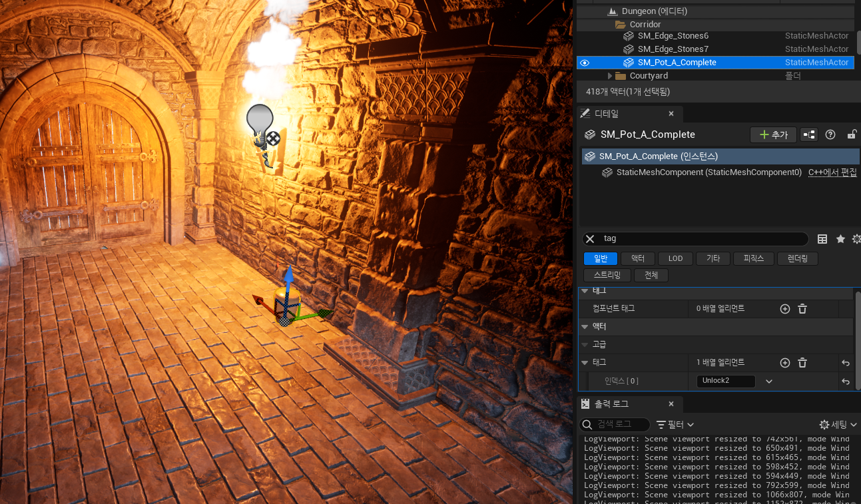Click log line 'resized to 1066x807'
The width and height of the screenshot is (861, 504).
(x=717, y=495)
